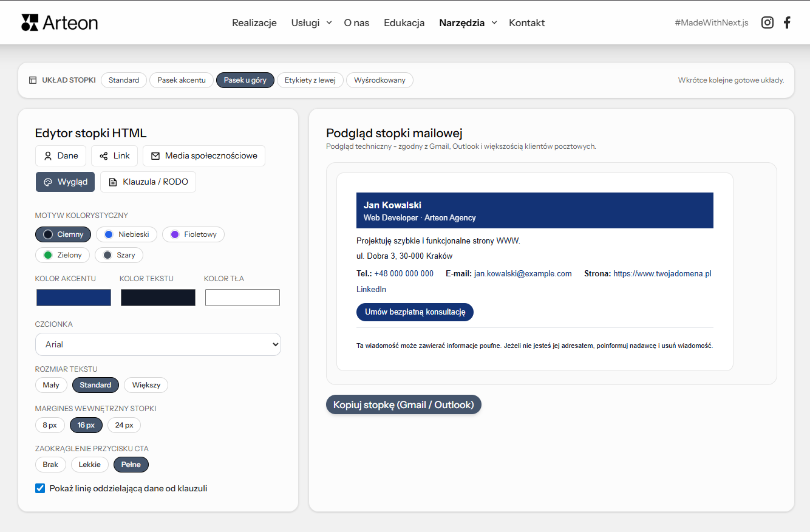Select the Niebieski color theme
The image size is (810, 532).
point(126,234)
